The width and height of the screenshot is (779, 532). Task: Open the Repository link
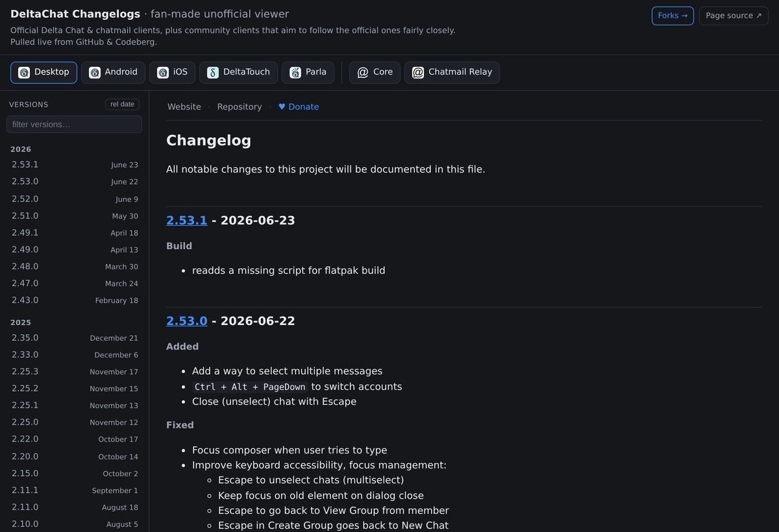[240, 107]
